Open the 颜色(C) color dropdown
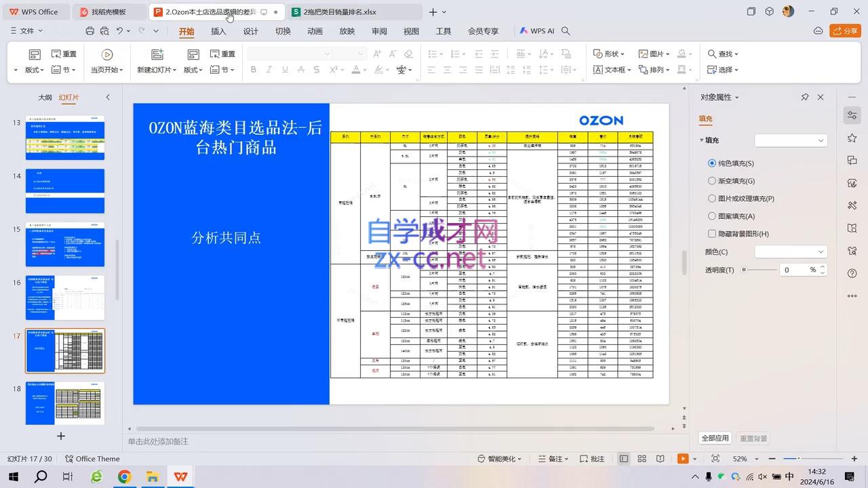Screen dimensions: 868x488 point(791,251)
